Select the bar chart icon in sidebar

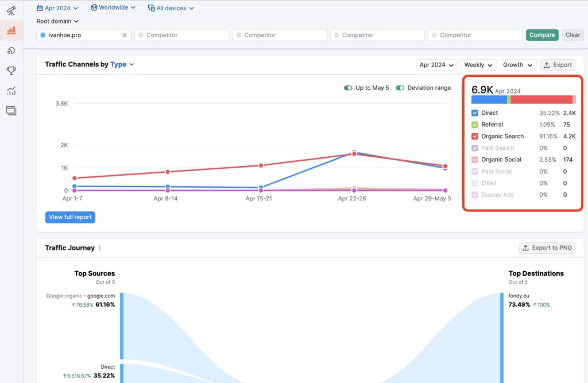tap(11, 30)
